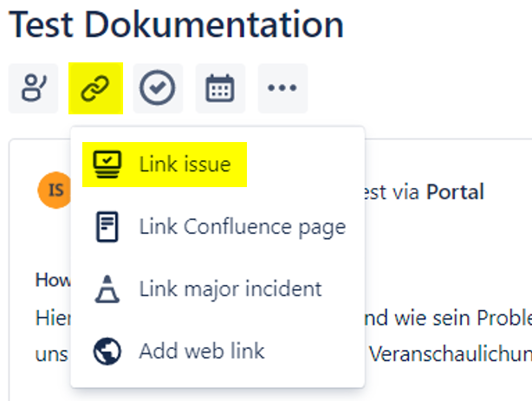The image size is (532, 401).
Task: Click the circled checkmark toolbar icon
Action: (158, 88)
